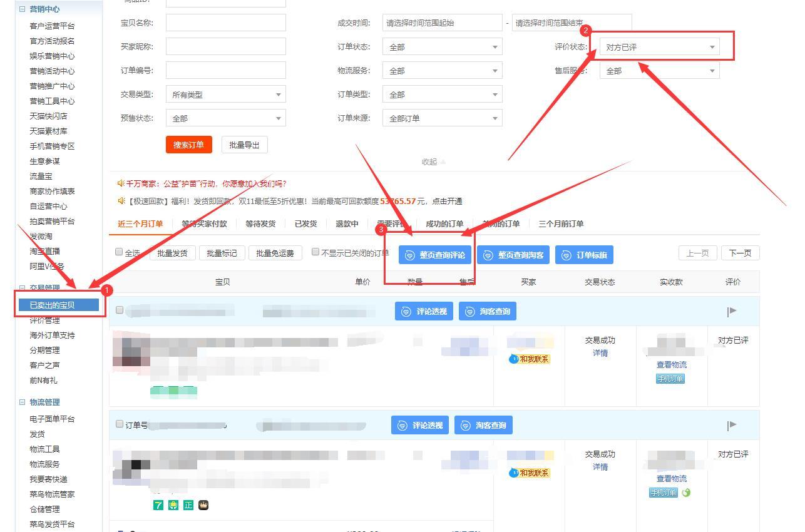Open 详情 link of first order
The image size is (805, 532).
pos(600,353)
